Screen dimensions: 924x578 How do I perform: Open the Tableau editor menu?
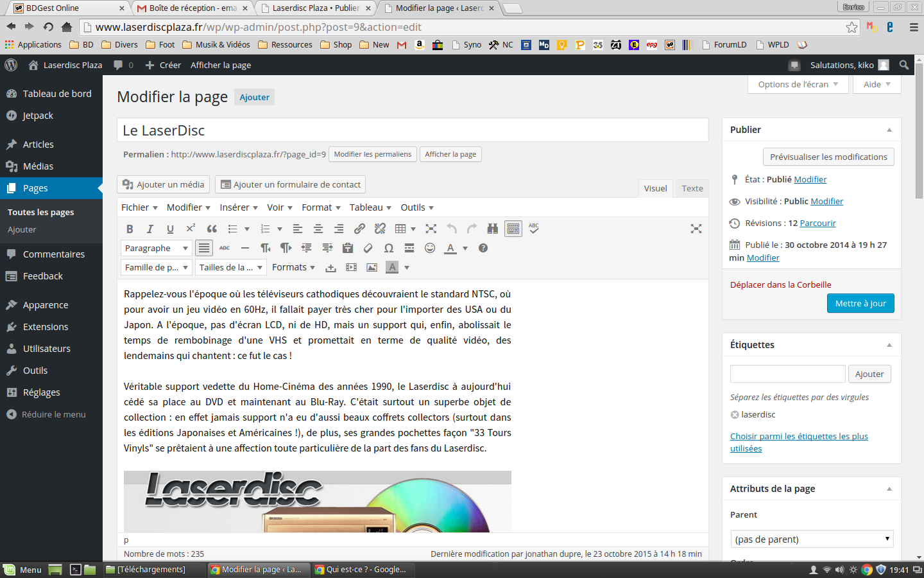[370, 207]
